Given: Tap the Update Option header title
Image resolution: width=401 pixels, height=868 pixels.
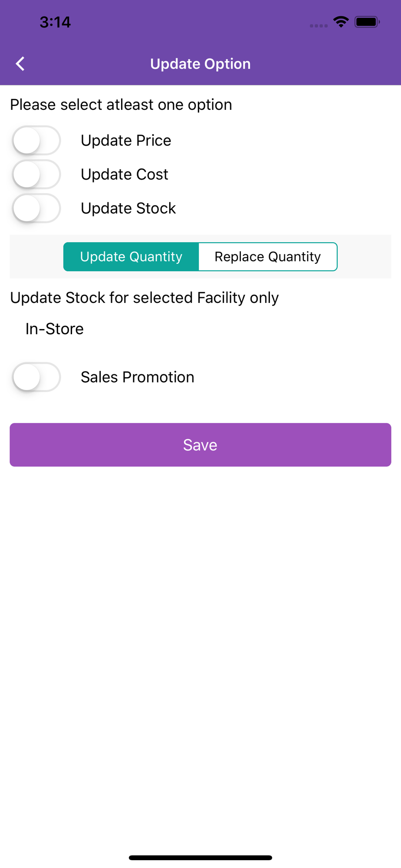Looking at the screenshot, I should [x=200, y=64].
